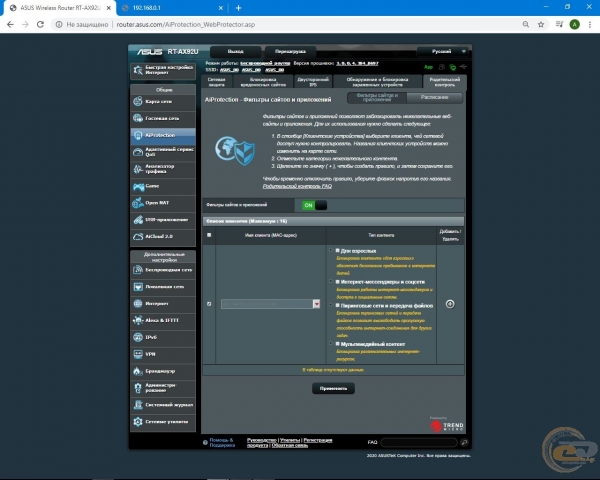The height and width of the screenshot is (480, 600).
Task: Open the Parental Control FAQ link
Action: tap(297, 186)
